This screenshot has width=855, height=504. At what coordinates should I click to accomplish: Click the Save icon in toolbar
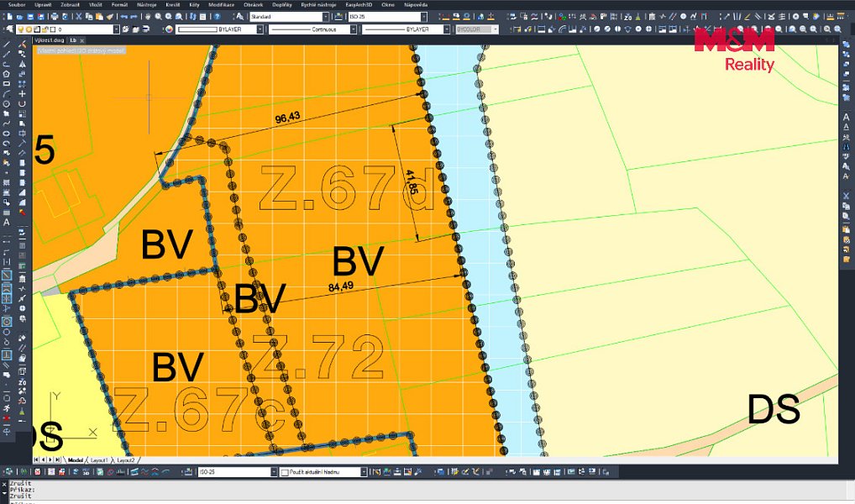click(x=30, y=17)
